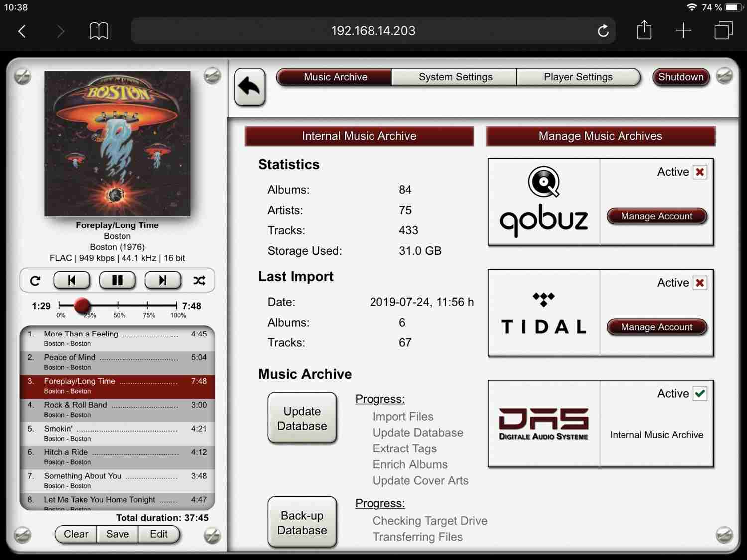
Task: Click the Import Files progress step
Action: tap(403, 417)
